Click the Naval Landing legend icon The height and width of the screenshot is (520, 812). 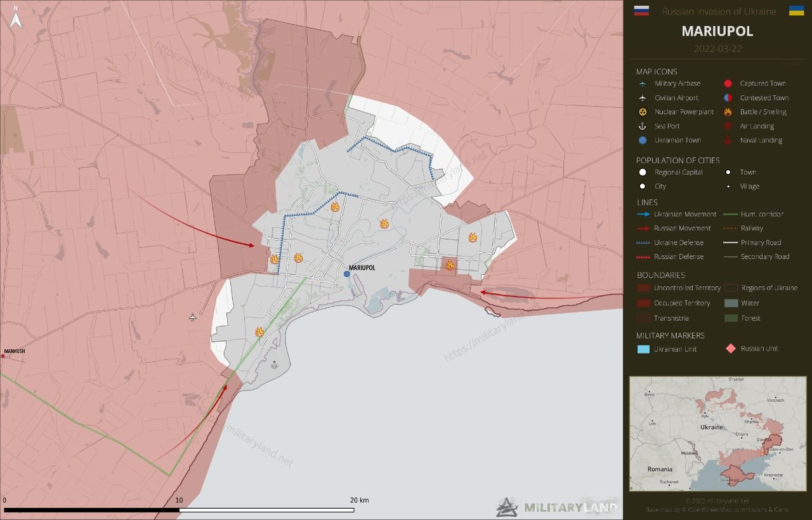click(727, 140)
